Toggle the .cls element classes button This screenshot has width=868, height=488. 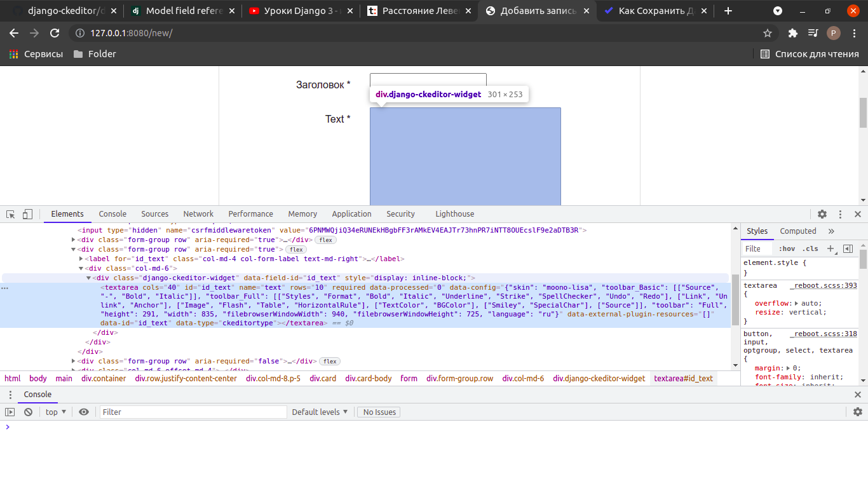(x=810, y=248)
